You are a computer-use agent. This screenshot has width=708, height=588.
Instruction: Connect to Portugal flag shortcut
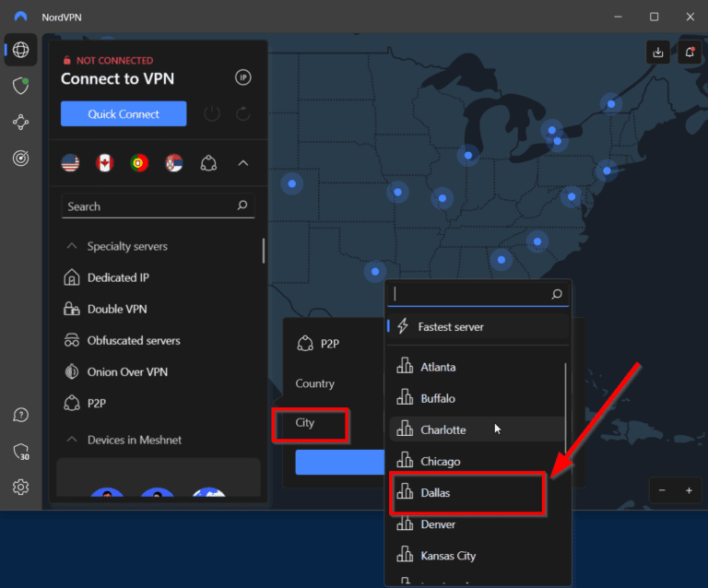point(139,163)
